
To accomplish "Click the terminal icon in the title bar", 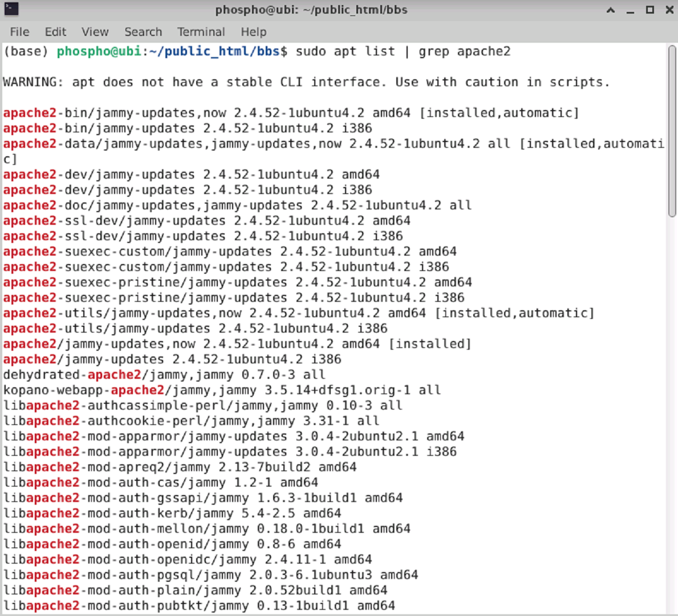I will pyautogui.click(x=11, y=10).
